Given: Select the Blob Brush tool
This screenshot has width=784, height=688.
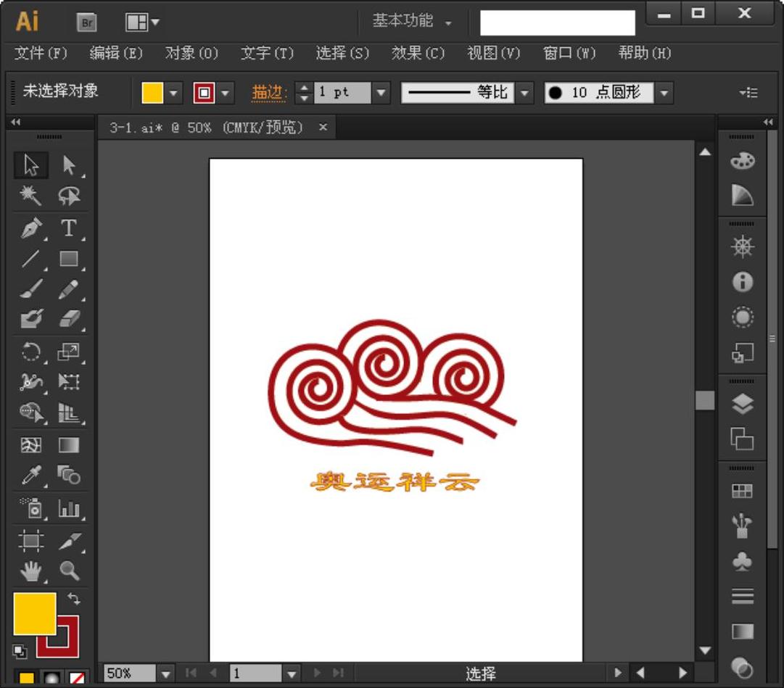Looking at the screenshot, I should [x=31, y=319].
